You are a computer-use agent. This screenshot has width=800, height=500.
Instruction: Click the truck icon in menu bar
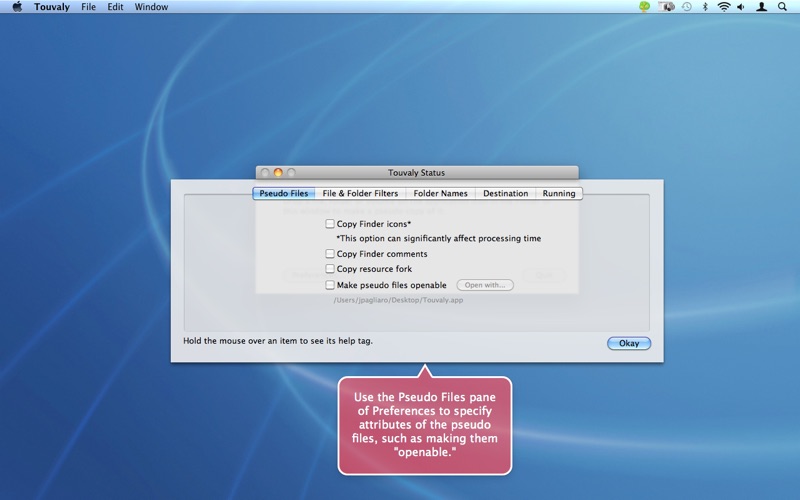(666, 7)
